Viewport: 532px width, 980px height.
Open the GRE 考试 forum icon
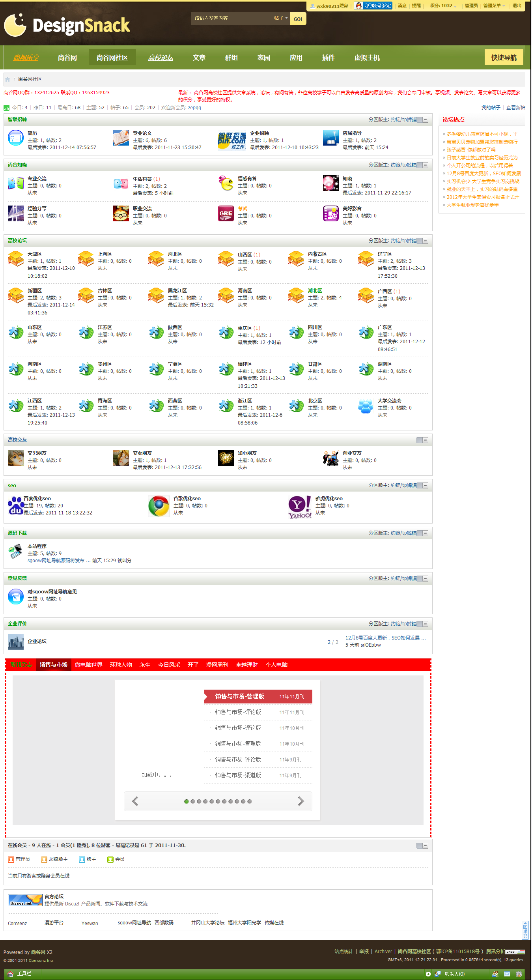[x=226, y=213]
